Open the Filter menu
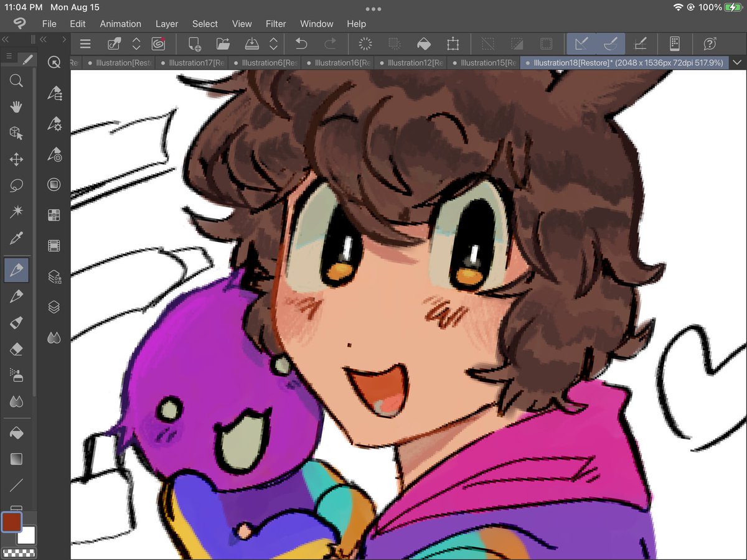This screenshot has width=747, height=560. 276,24
